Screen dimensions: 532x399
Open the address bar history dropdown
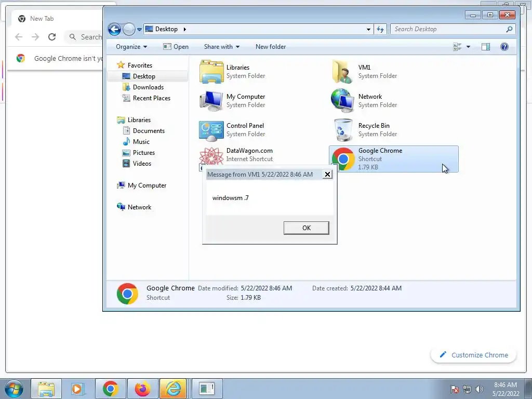tap(368, 30)
